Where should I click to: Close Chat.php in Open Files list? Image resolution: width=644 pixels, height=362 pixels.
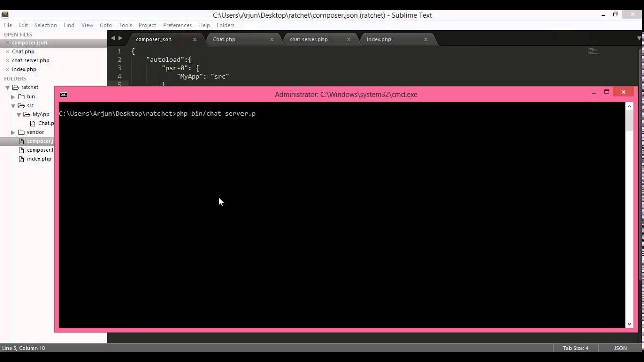pyautogui.click(x=7, y=52)
